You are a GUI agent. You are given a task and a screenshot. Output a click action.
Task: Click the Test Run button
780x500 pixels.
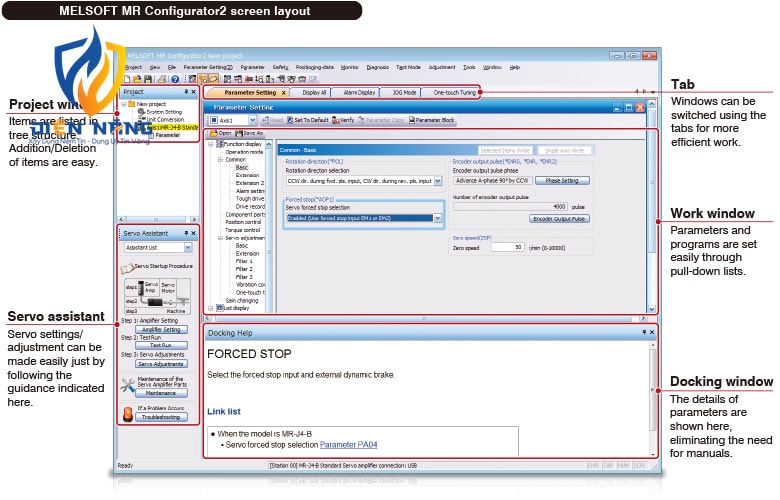pos(161,345)
